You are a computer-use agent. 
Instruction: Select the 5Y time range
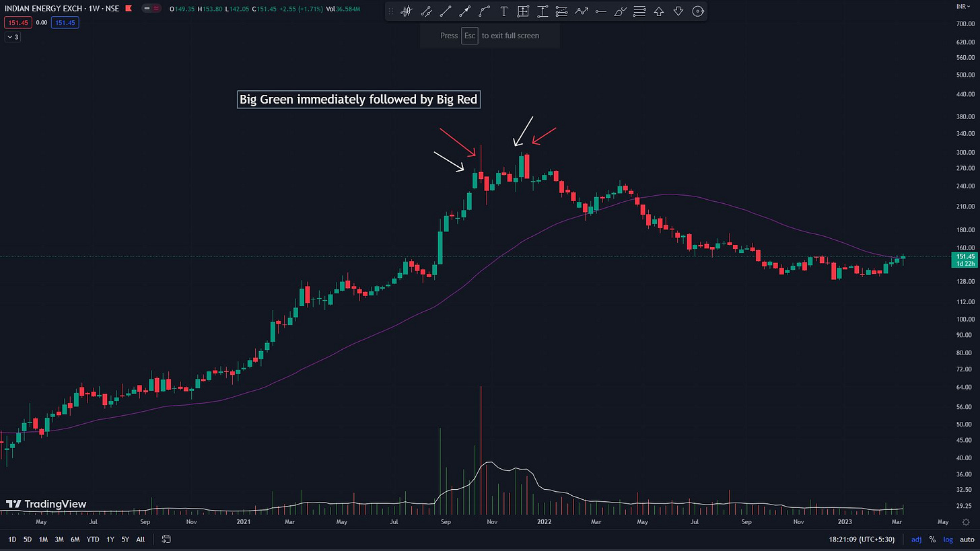click(x=125, y=539)
